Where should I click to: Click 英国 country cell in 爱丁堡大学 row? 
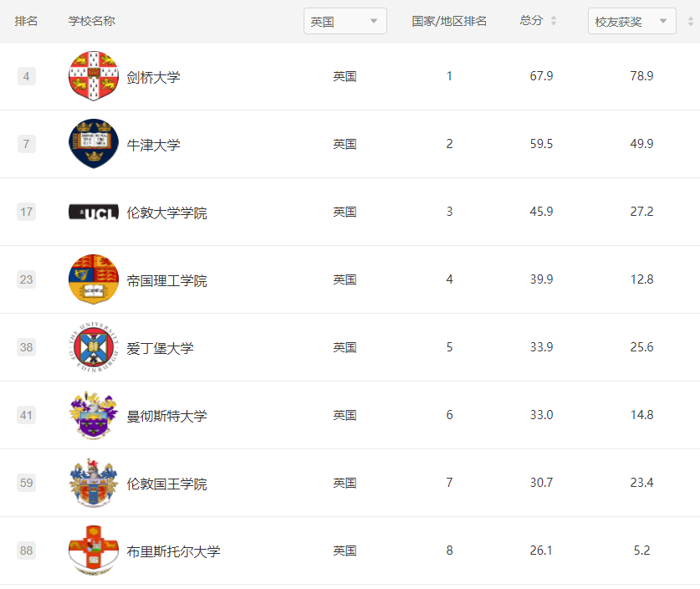click(x=345, y=348)
